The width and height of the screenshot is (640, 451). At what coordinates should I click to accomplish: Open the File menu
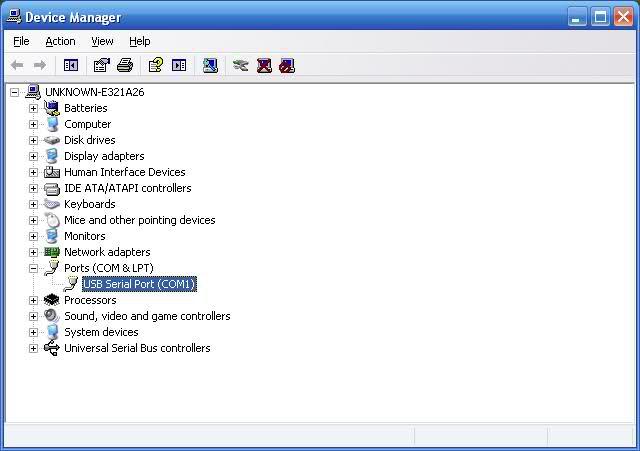click(x=21, y=41)
